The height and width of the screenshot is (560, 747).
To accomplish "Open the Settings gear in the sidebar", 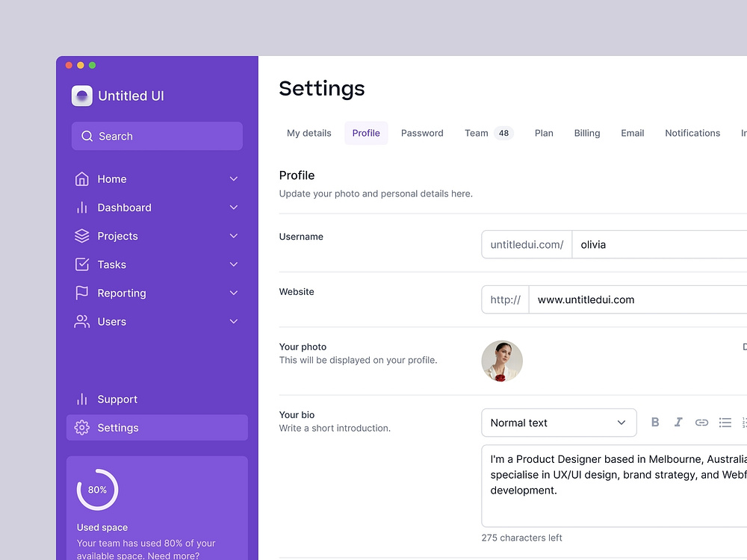I will tap(83, 427).
